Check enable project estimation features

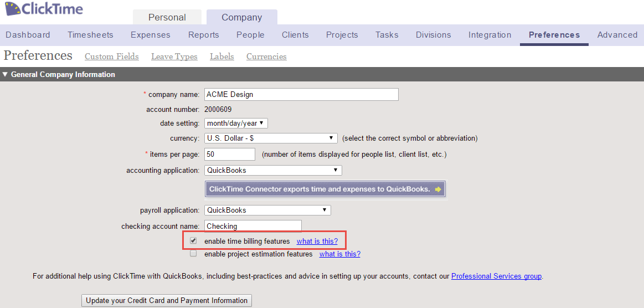click(x=193, y=253)
